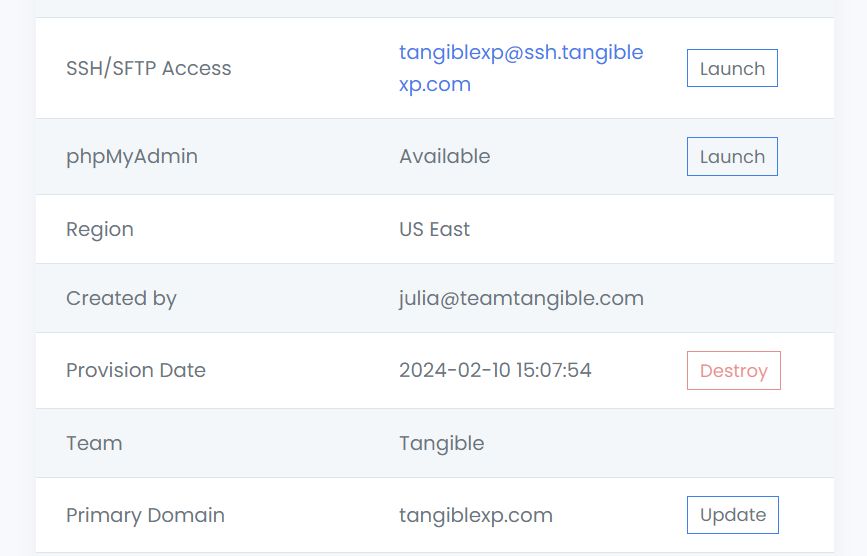This screenshot has height=556, width=867.
Task: Click the red Destroy button
Action: (733, 371)
